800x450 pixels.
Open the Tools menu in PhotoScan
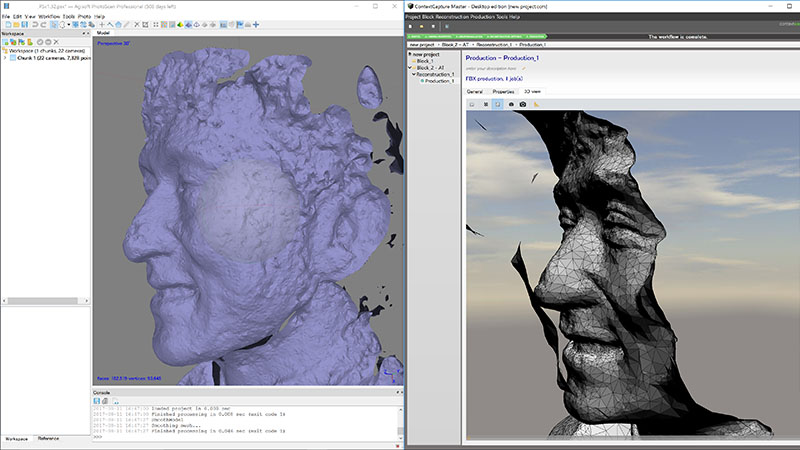[x=68, y=17]
